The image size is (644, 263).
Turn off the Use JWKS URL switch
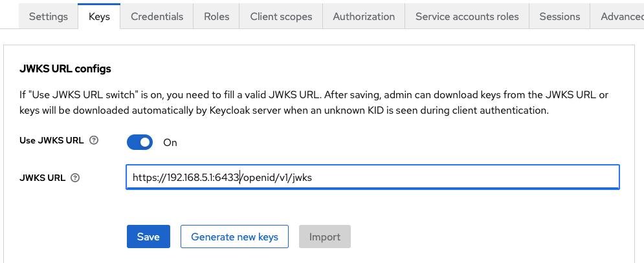(140, 142)
